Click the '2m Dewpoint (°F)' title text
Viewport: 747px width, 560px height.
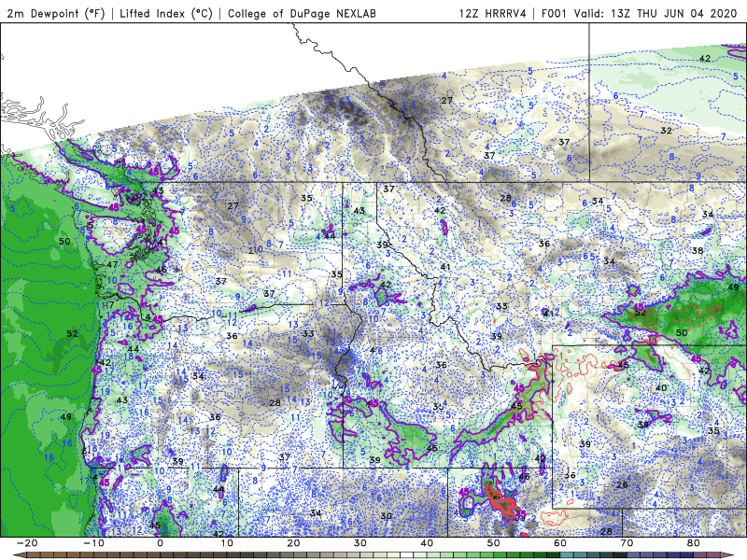[56, 13]
